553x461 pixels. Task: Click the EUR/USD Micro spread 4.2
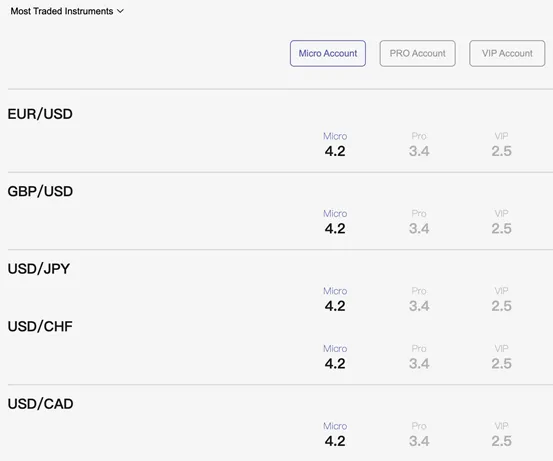[x=335, y=151]
